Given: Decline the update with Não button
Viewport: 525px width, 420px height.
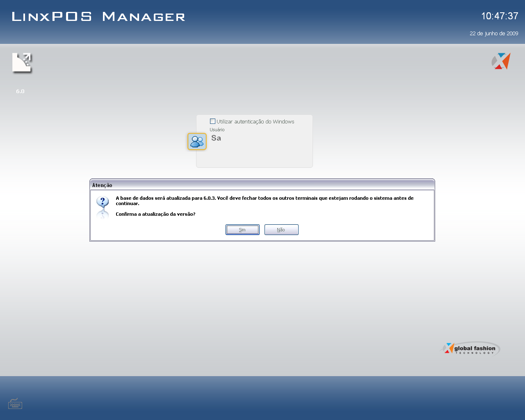Looking at the screenshot, I should [x=281, y=230].
